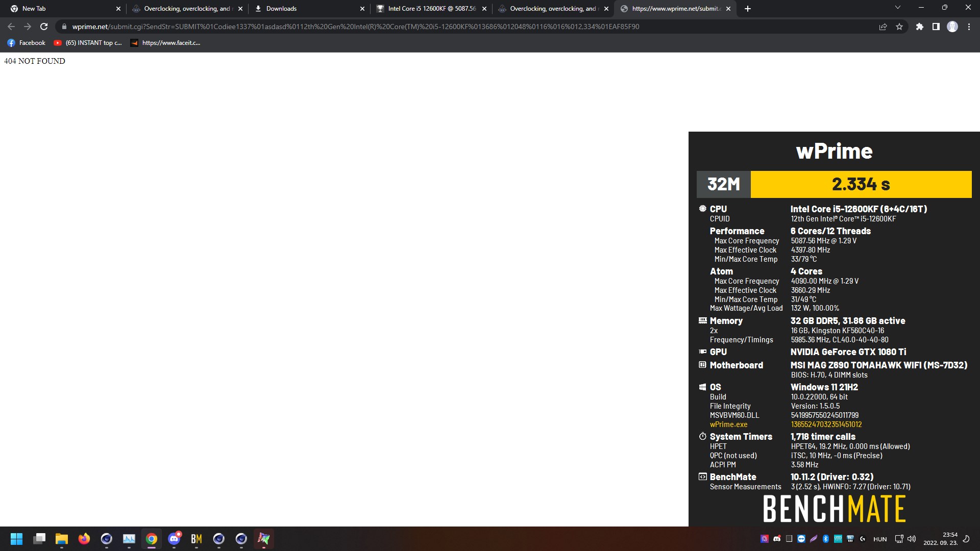
Task: Click the 32 GB DDR5 memory heading
Action: pos(848,321)
